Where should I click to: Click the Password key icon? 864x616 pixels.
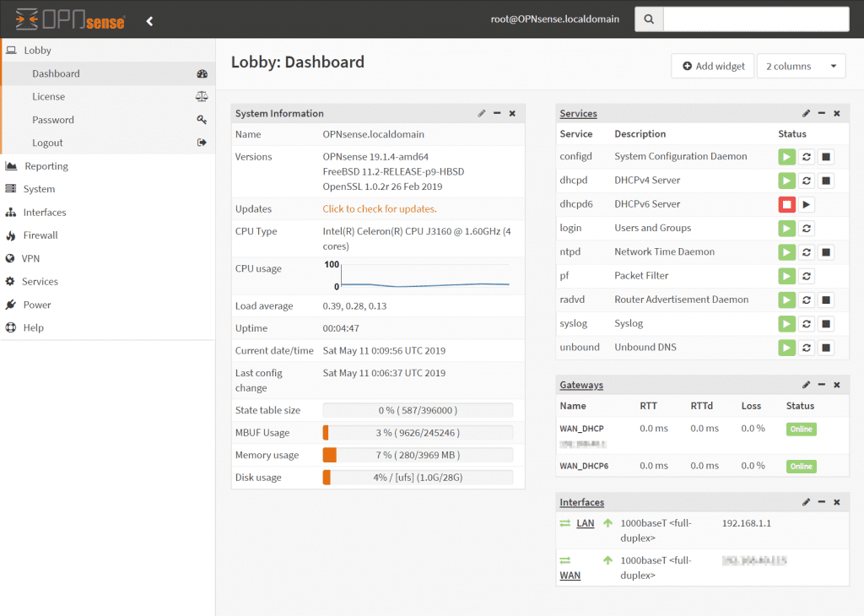[202, 120]
